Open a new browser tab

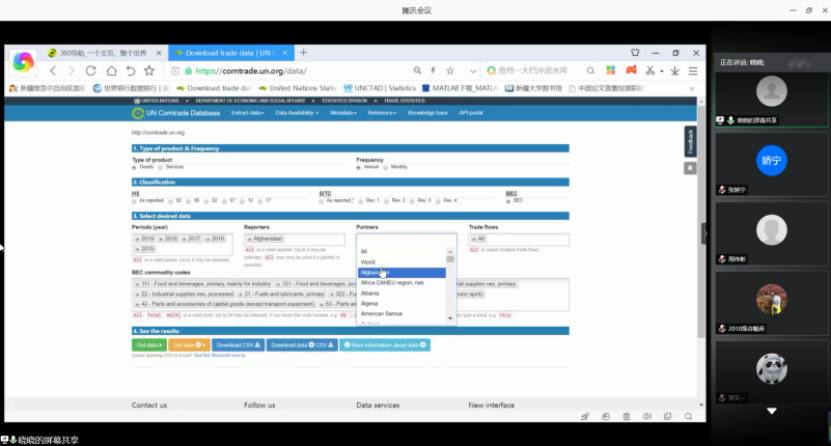(x=303, y=52)
